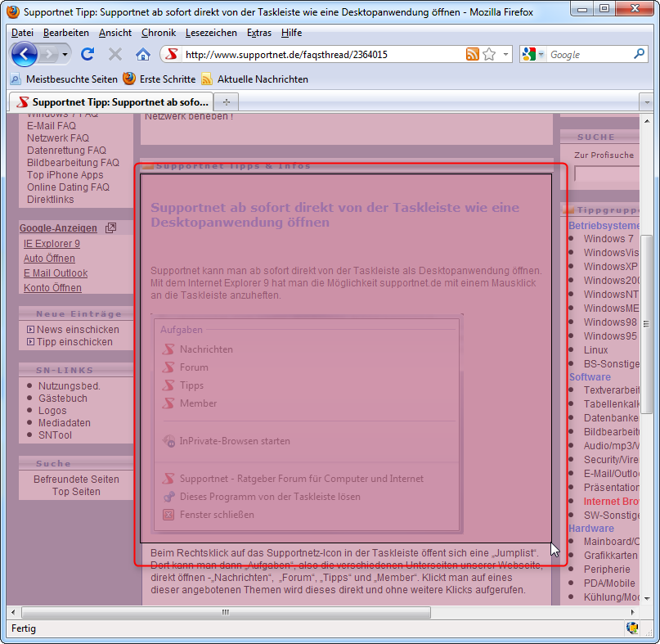Click the Tipps jumplist entry icon
Image resolution: width=660 pixels, height=644 pixels.
coord(168,385)
